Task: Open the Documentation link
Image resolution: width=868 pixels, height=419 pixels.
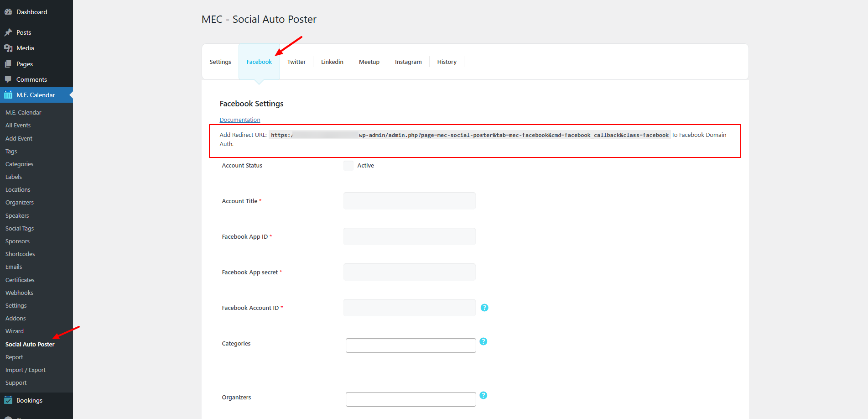Action: click(240, 120)
